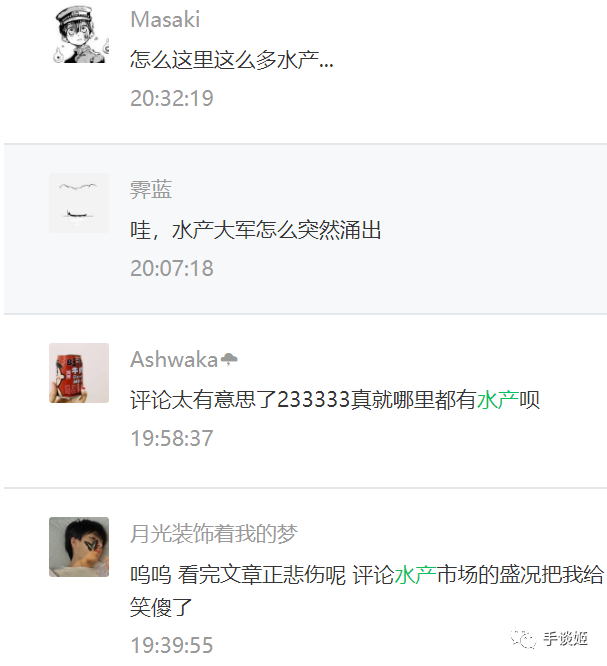
Task: Click timestamp 20:32:19
Action: pos(172,99)
